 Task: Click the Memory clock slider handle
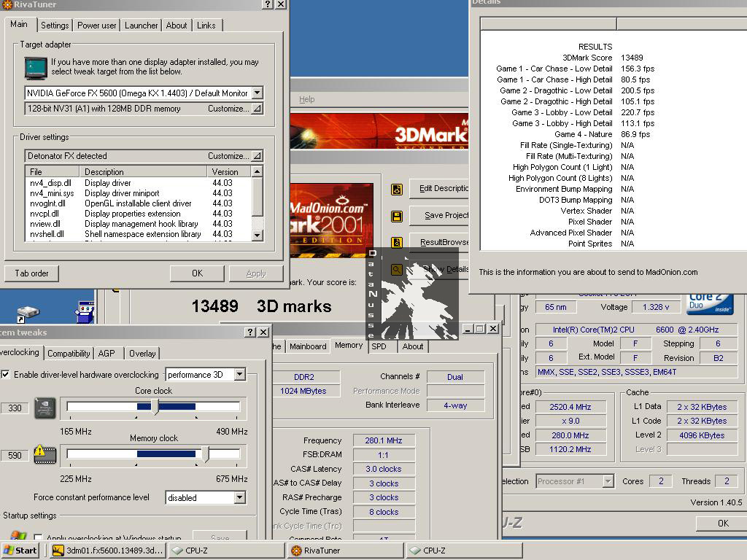[205, 454]
